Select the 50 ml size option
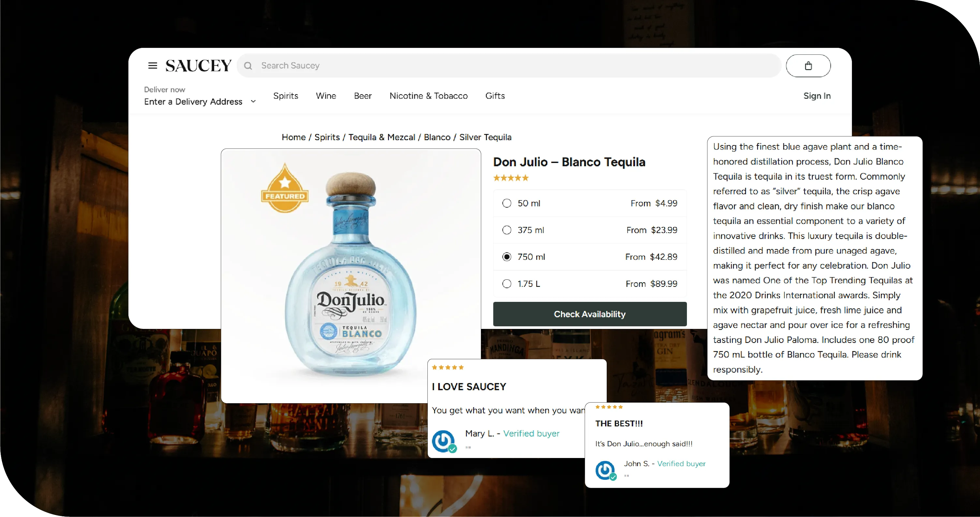980x517 pixels. coord(507,203)
